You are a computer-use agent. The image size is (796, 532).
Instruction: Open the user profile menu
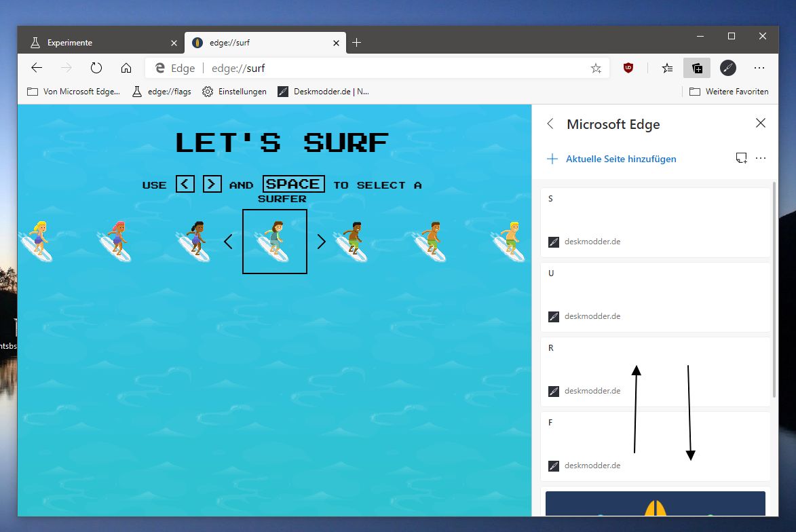point(728,68)
